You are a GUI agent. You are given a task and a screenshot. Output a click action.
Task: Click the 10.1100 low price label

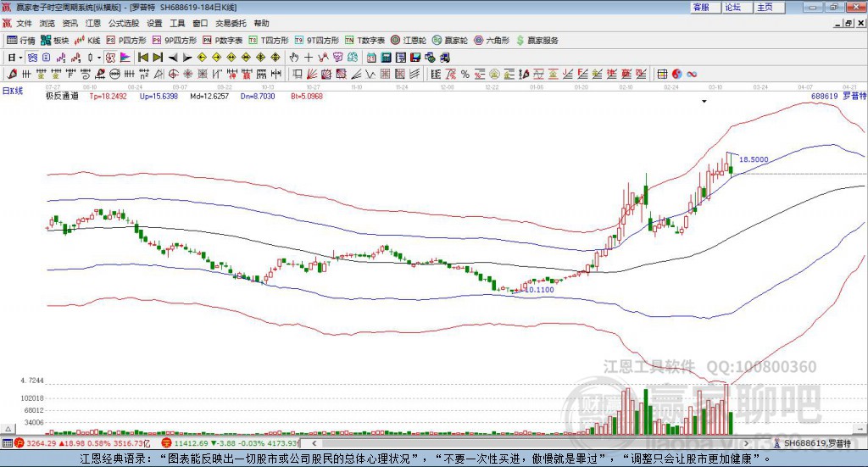tap(539, 289)
